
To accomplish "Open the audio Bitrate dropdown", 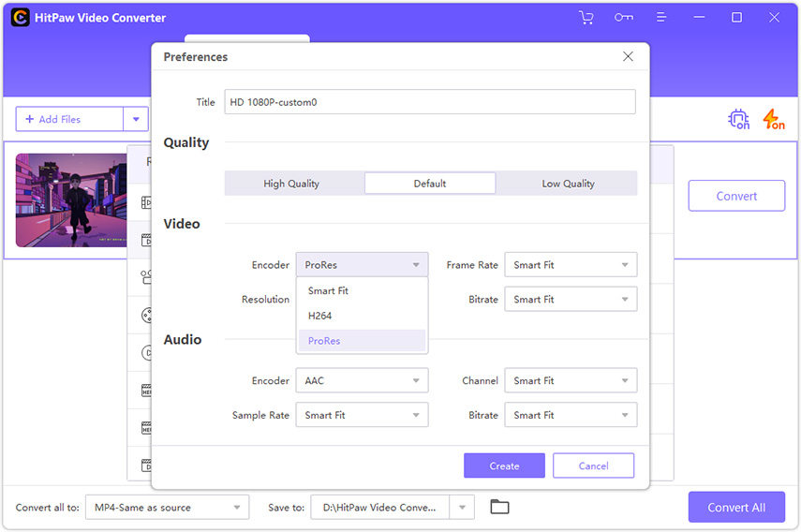I will 571,415.
